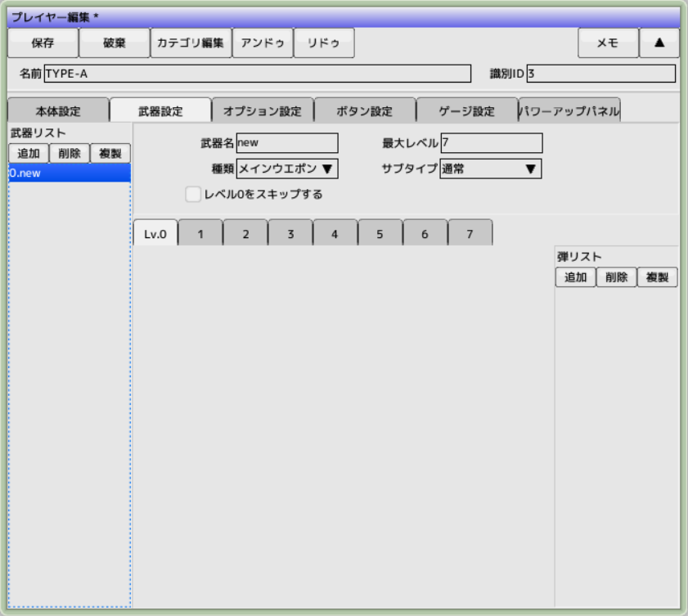This screenshot has height=616, width=688.
Task: Switch to the オプション設定 tab
Action: click(x=262, y=111)
